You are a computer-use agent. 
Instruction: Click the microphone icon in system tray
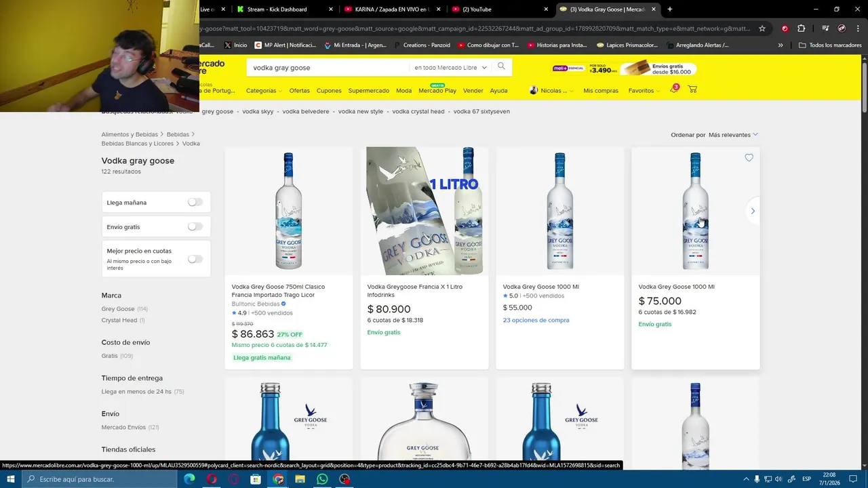click(x=755, y=479)
